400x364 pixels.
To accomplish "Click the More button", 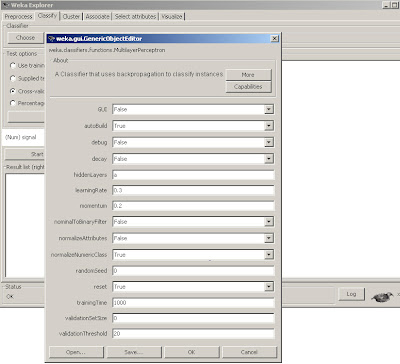I will [x=248, y=75].
